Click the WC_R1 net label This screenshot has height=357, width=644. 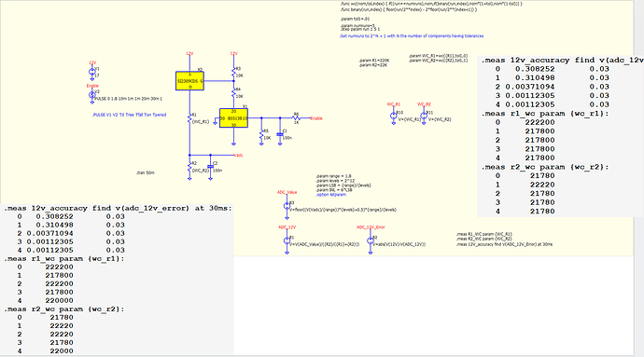pos(394,104)
